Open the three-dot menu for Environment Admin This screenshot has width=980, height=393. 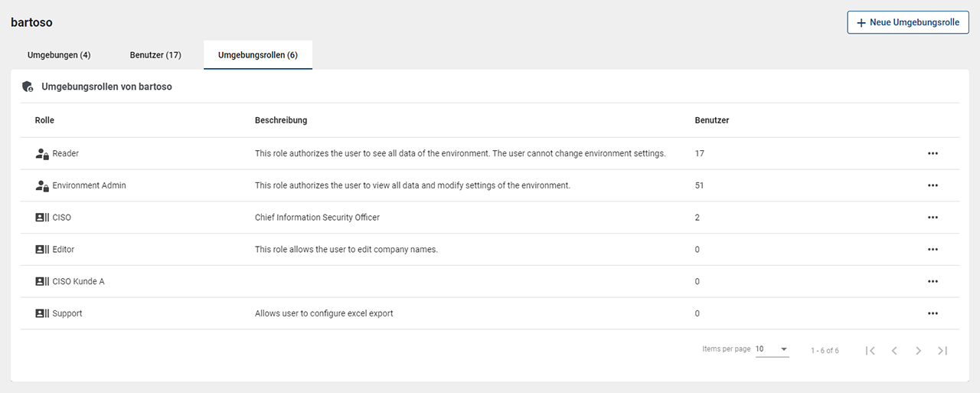point(932,185)
